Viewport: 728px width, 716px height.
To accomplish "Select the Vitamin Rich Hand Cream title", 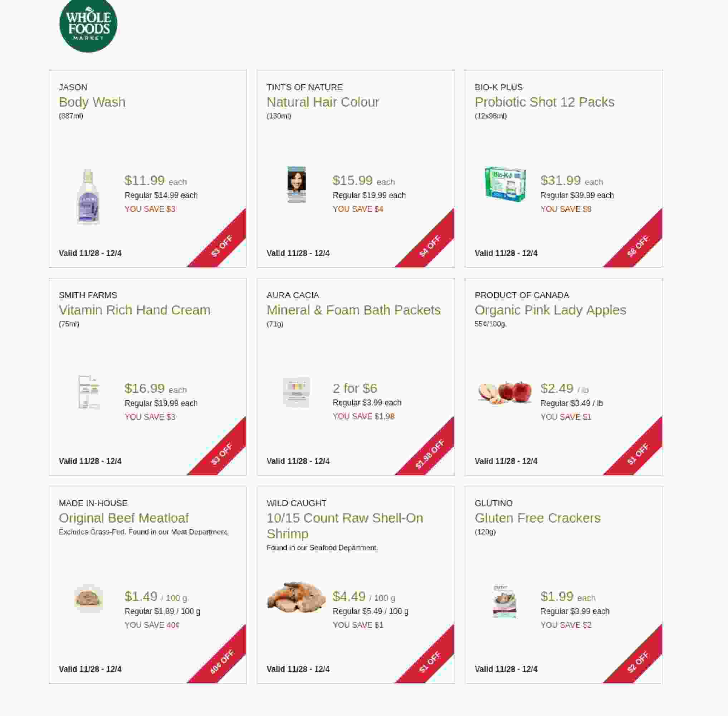I will [135, 310].
